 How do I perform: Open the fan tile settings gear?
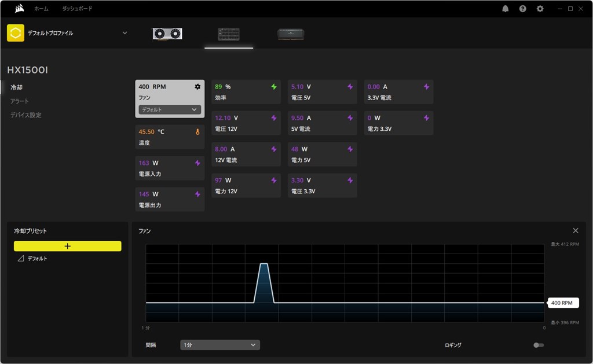point(197,87)
